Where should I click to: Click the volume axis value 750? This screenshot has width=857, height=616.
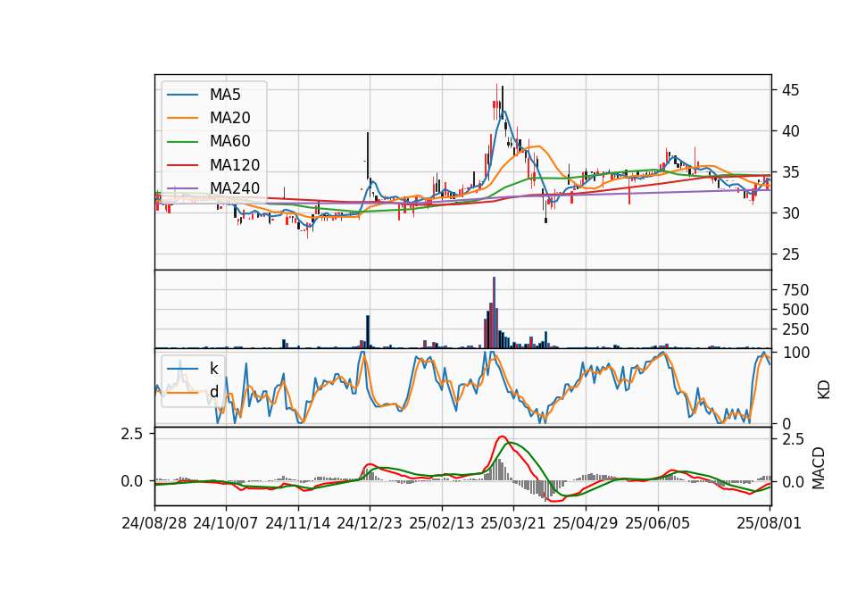tap(795, 289)
